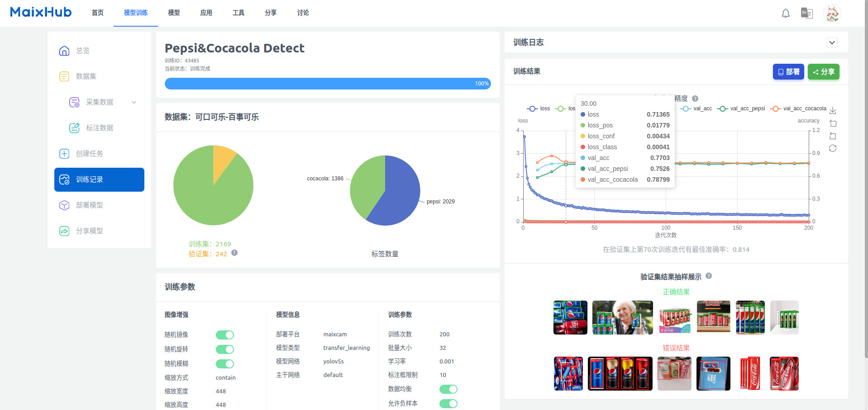Click the 创建任务 plus icon

(x=64, y=154)
